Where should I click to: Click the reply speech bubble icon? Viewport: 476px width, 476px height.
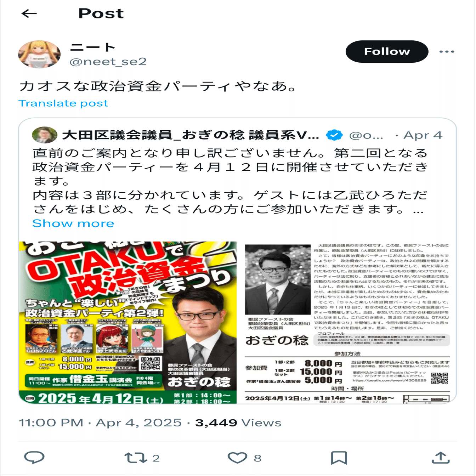(x=34, y=458)
